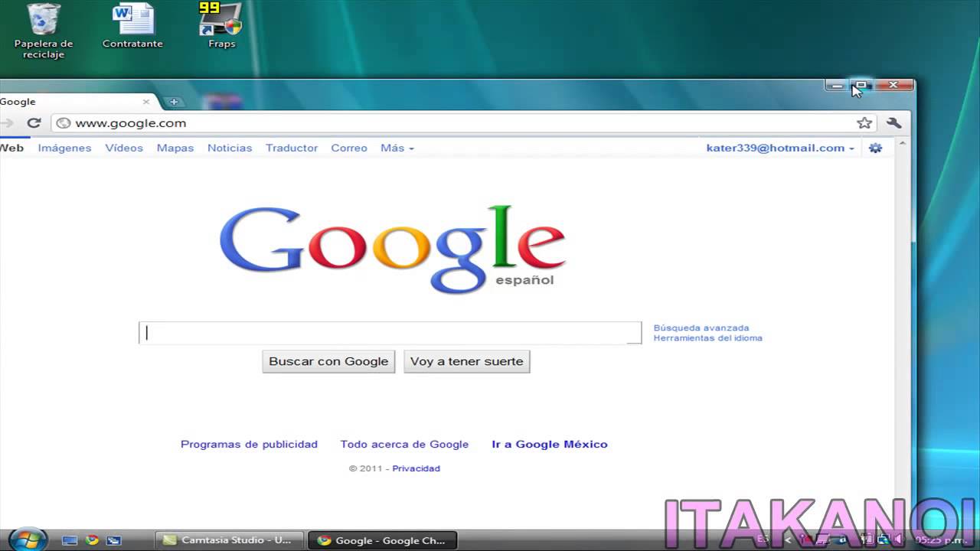Screen dimensions: 980x551
Task: Focus the Google search text box
Action: [390, 333]
